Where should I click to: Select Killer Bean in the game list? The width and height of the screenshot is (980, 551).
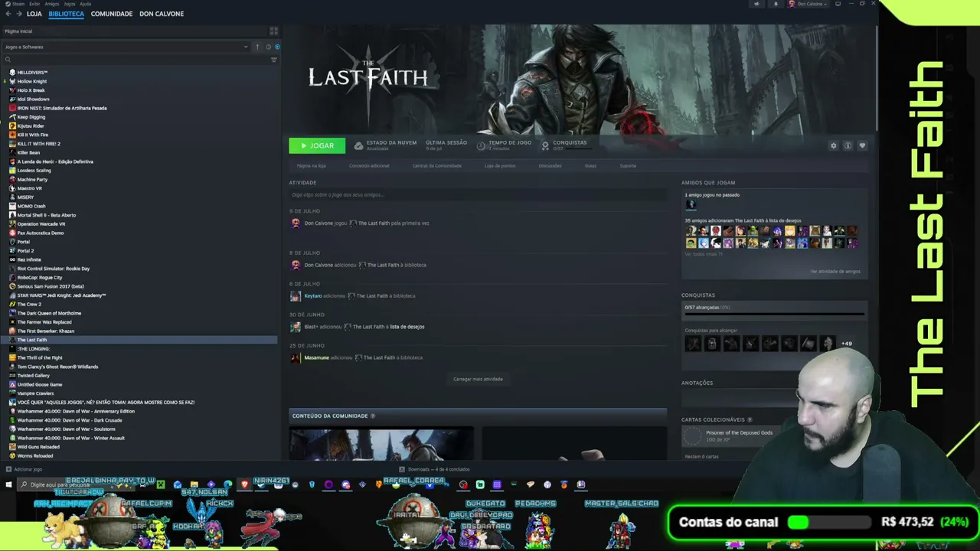[x=28, y=152]
